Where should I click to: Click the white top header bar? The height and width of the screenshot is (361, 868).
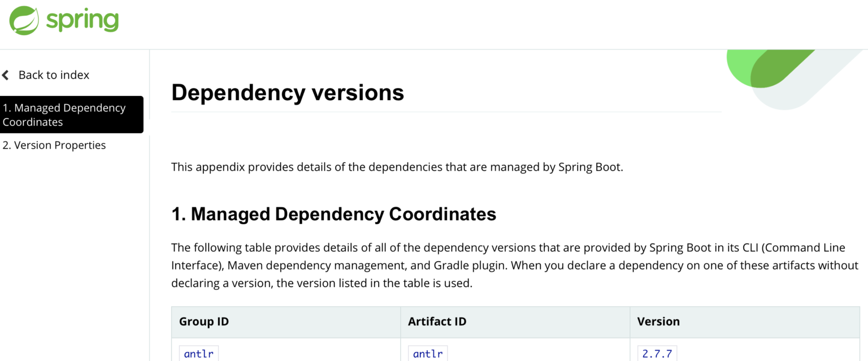click(x=434, y=23)
